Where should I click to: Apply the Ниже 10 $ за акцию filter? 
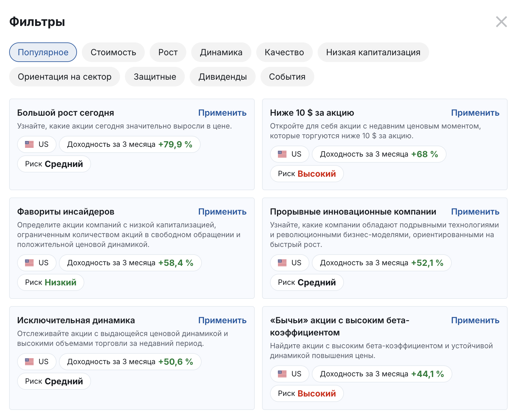(475, 113)
